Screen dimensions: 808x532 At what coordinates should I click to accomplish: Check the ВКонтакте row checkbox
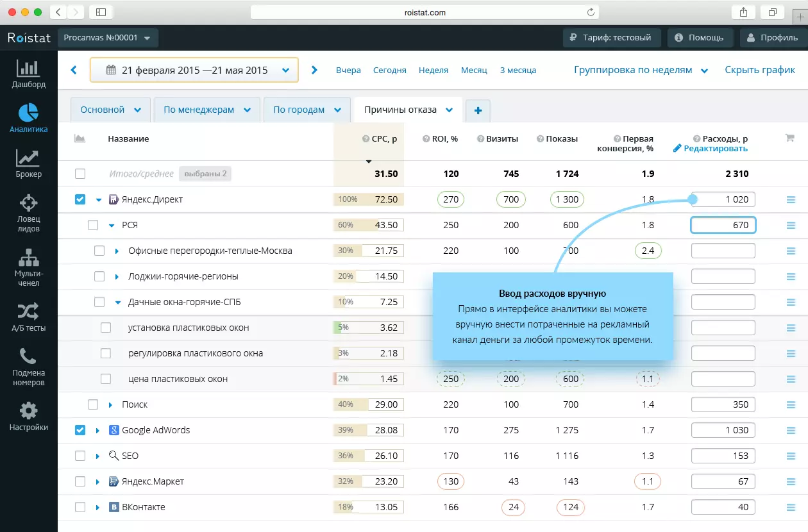click(80, 507)
